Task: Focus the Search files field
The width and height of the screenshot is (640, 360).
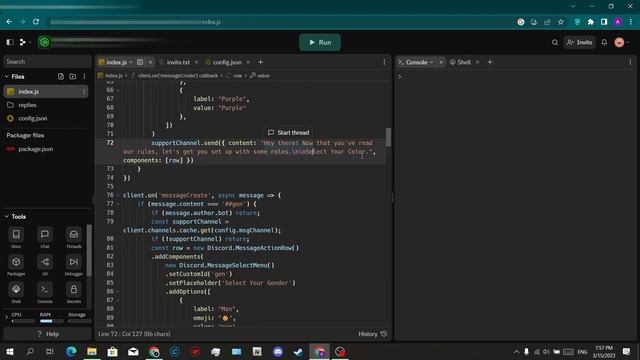Action: pos(47,62)
